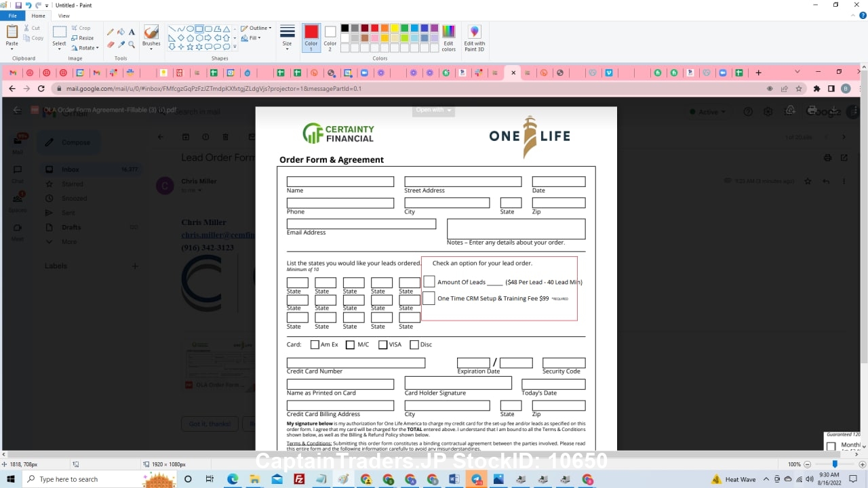Select the Color picker eyedropper tool
The width and height of the screenshot is (868, 488).
point(121,45)
